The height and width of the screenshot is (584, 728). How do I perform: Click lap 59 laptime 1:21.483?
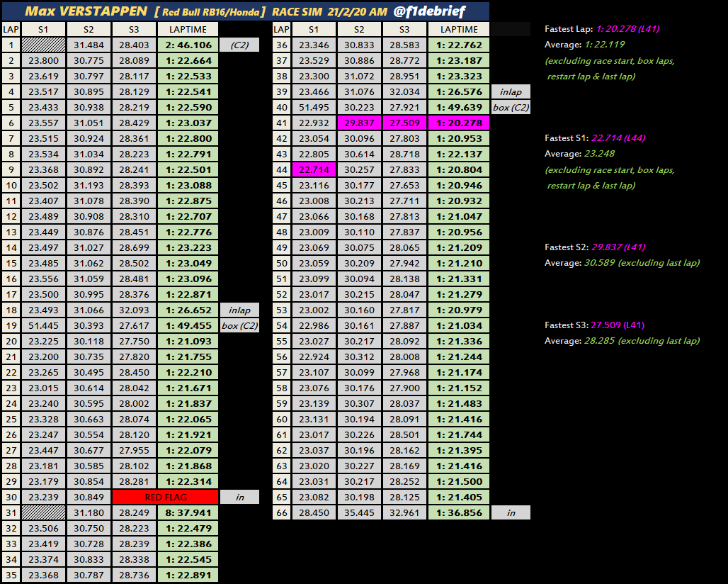(x=459, y=404)
